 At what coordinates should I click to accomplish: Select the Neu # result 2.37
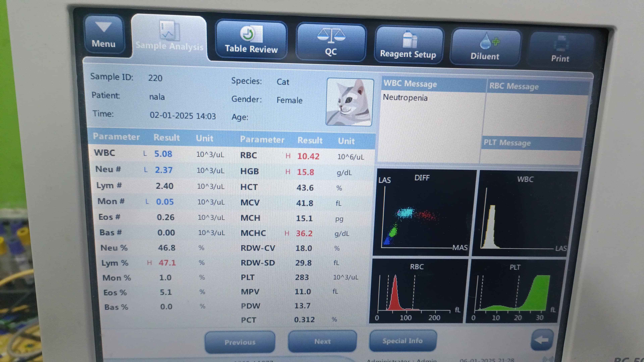coord(164,170)
